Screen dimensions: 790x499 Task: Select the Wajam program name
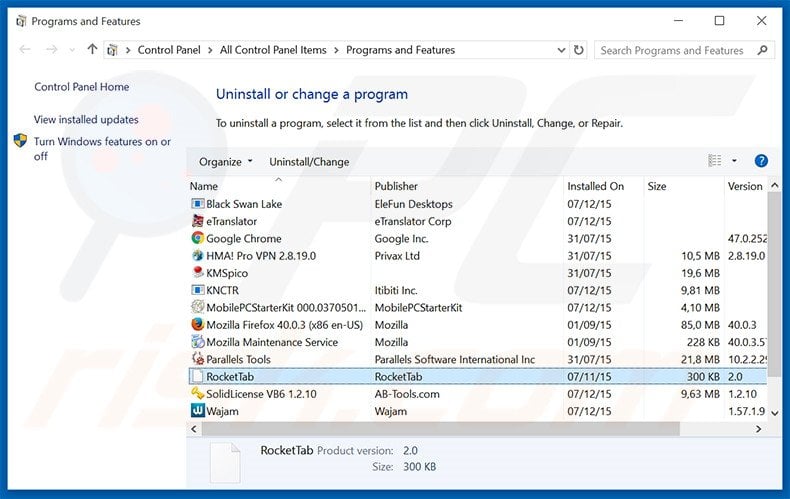point(222,411)
